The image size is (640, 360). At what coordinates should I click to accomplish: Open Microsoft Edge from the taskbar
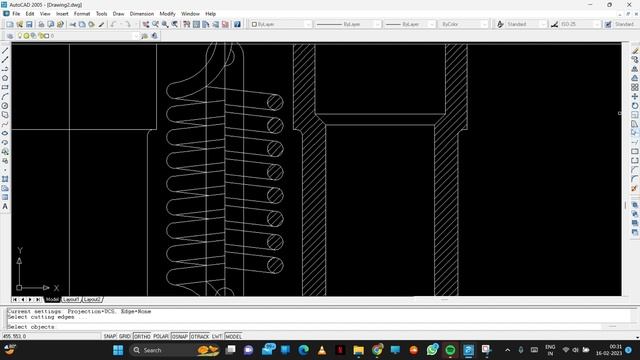tap(303, 350)
